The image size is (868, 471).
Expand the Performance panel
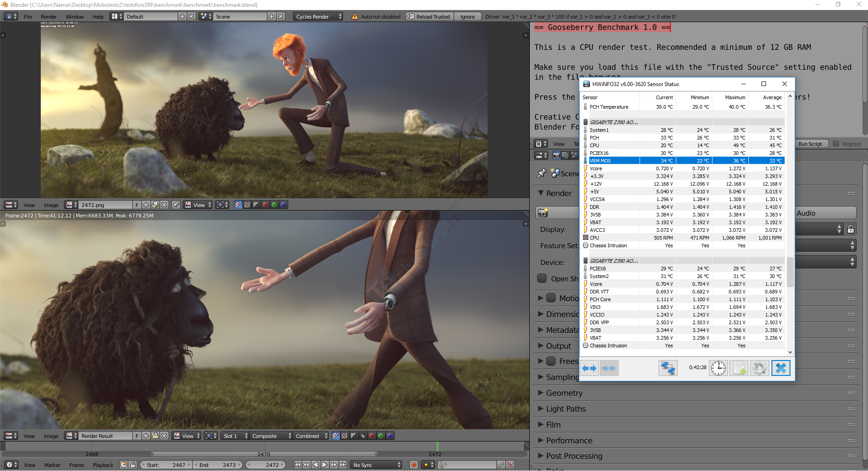(540, 440)
